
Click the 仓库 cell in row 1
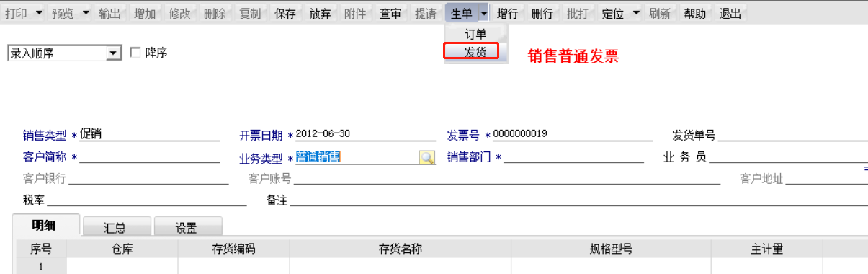122,266
